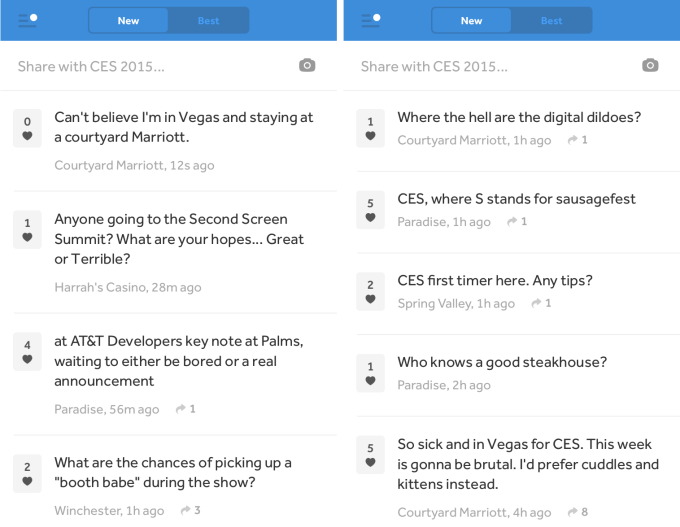680x527 pixels.
Task: Open the menu icon in the right panel
Action: 370,20
